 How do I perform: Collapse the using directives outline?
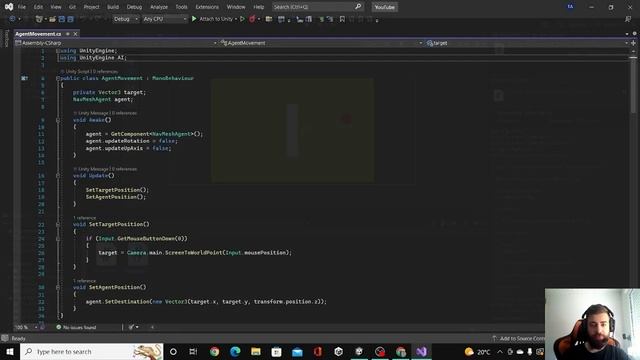(x=58, y=51)
